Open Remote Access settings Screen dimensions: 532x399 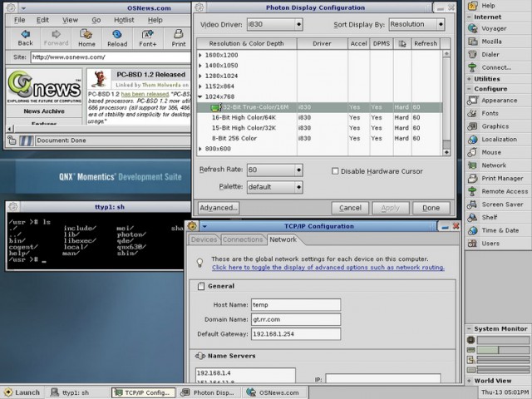[505, 191]
